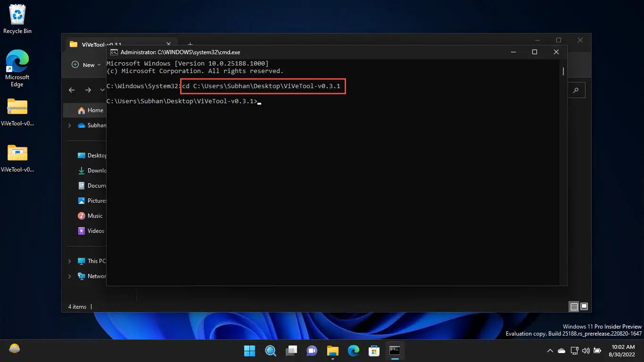Maximize the Command Prompt window
Image resolution: width=644 pixels, height=362 pixels.
click(535, 52)
